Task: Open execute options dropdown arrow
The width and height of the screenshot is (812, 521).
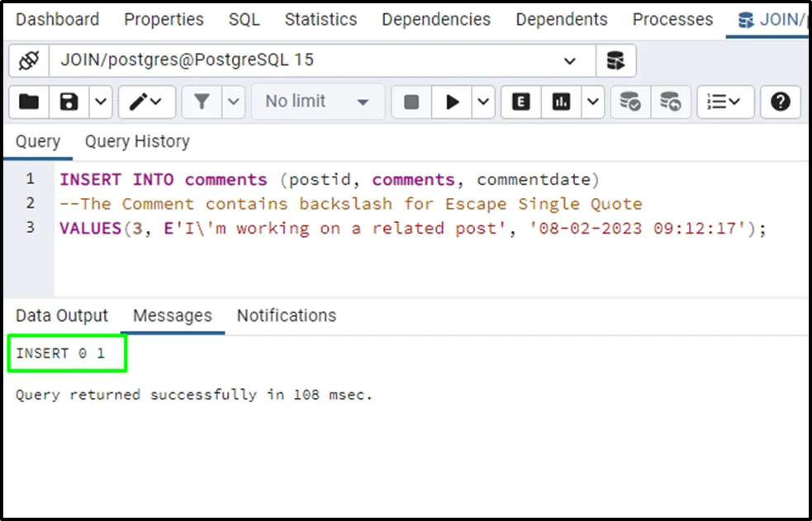Action: pos(484,102)
